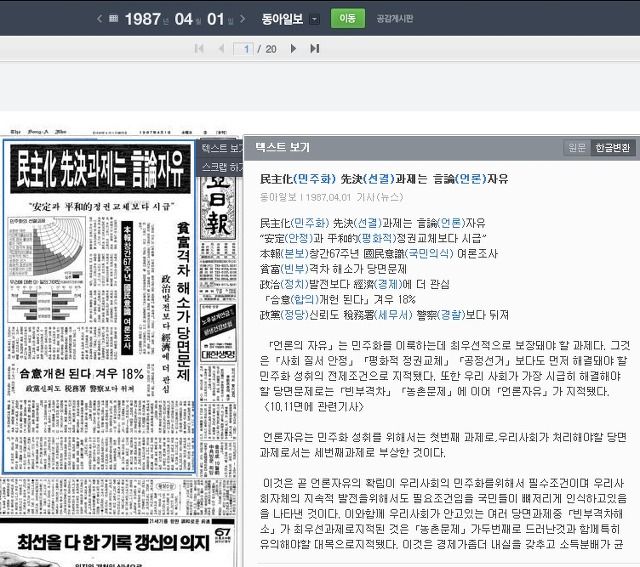This screenshot has height=567, width=640.
Task: Go to next page icon
Action: point(293,49)
